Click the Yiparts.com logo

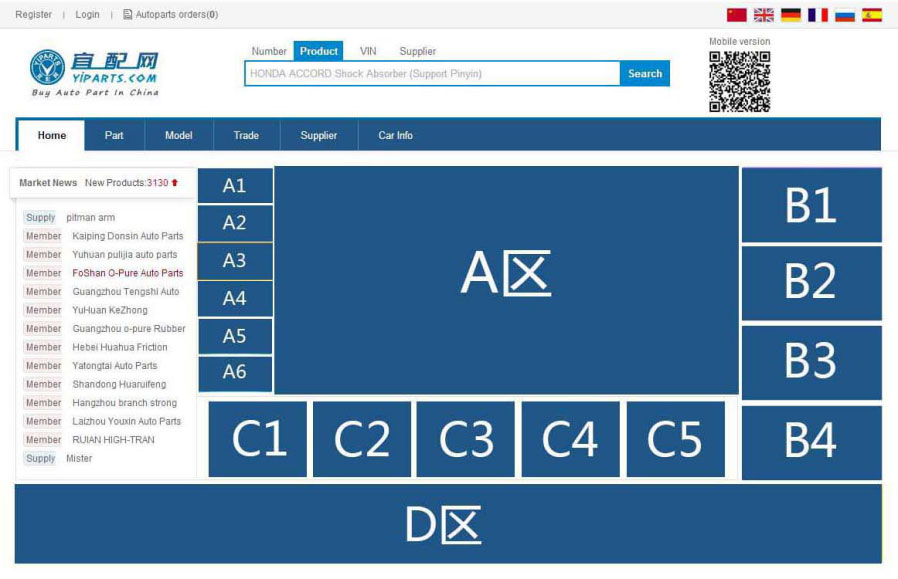94,73
